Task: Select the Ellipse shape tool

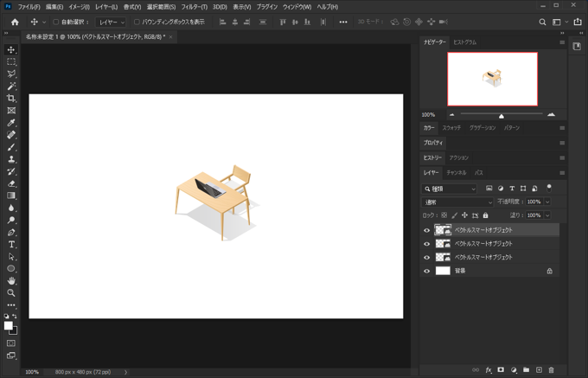Action: (11, 268)
